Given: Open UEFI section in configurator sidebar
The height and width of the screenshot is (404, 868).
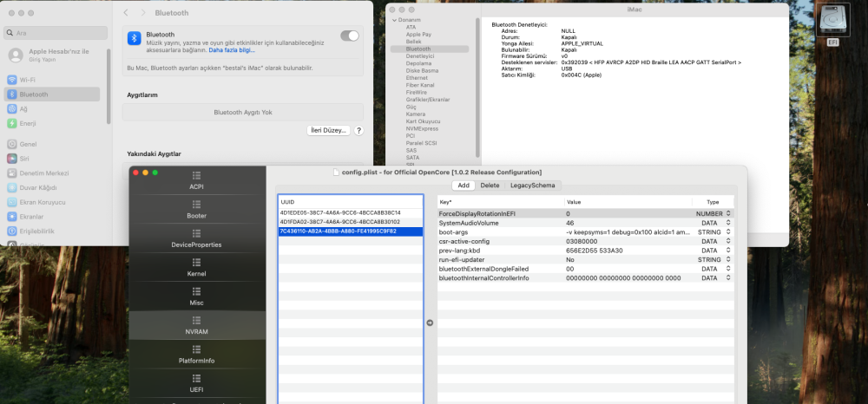Looking at the screenshot, I should [x=196, y=383].
